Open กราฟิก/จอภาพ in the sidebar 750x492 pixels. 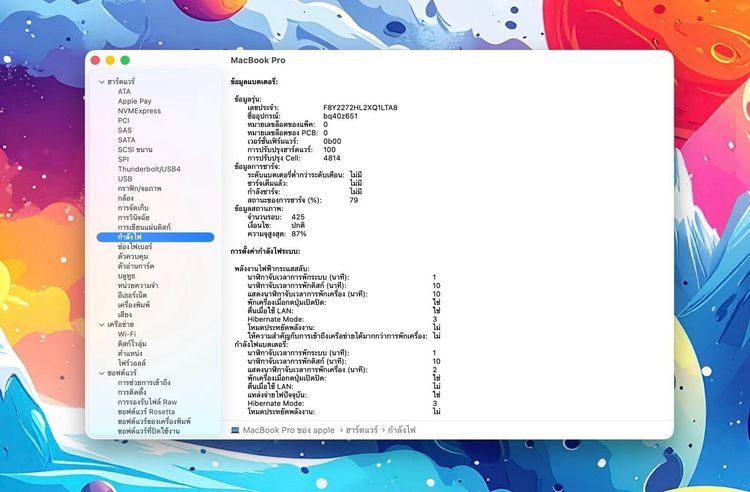point(140,188)
